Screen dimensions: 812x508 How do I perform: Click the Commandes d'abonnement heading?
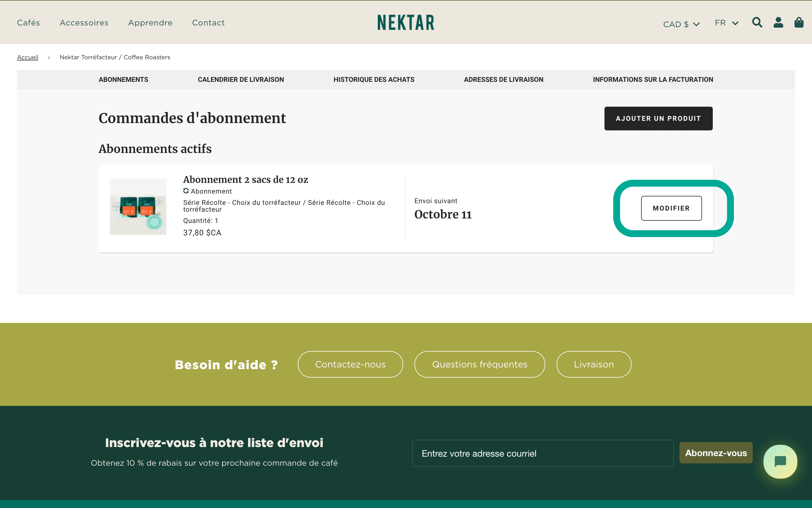[192, 118]
